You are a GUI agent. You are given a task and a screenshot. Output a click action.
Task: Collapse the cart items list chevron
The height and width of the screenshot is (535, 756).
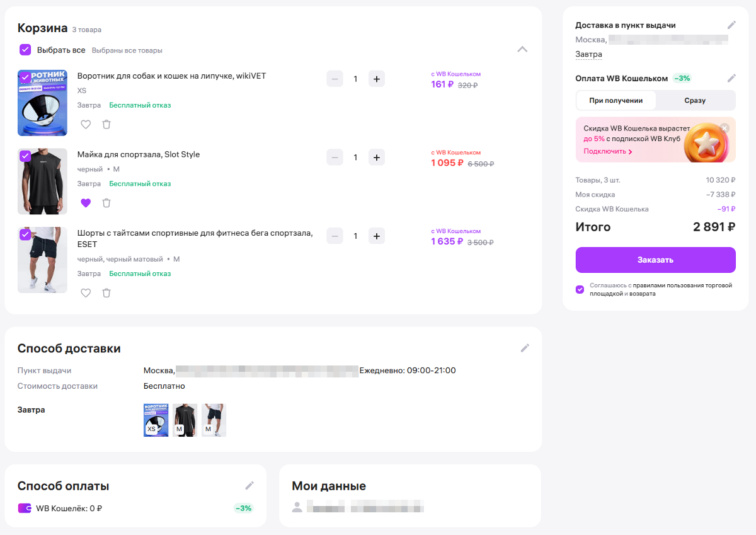pyautogui.click(x=522, y=50)
